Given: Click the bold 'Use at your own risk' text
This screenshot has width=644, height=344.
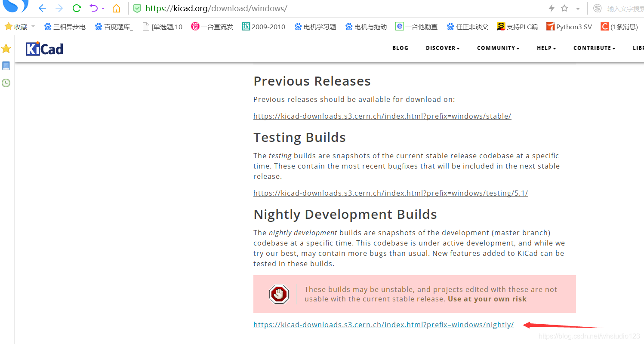Looking at the screenshot, I should tap(487, 299).
